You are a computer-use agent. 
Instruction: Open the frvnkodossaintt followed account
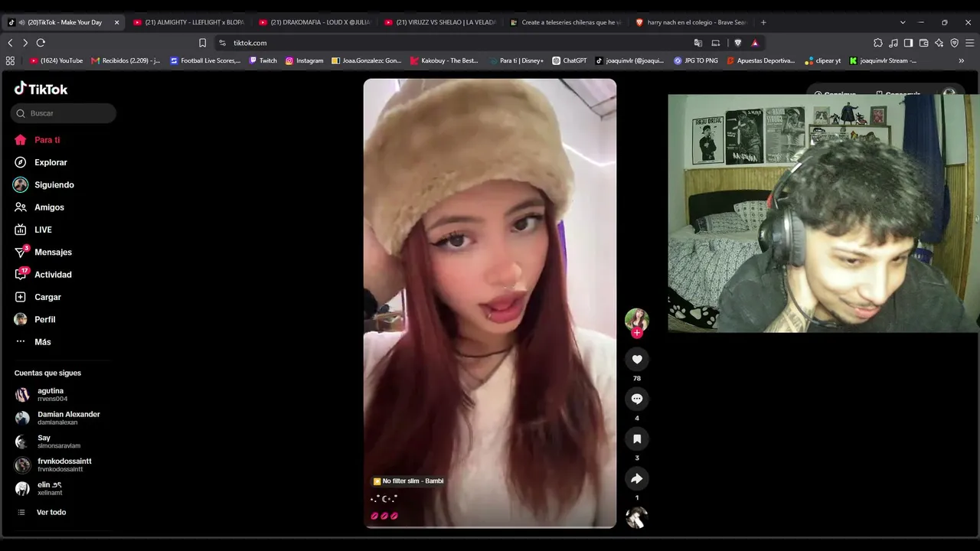(54, 465)
